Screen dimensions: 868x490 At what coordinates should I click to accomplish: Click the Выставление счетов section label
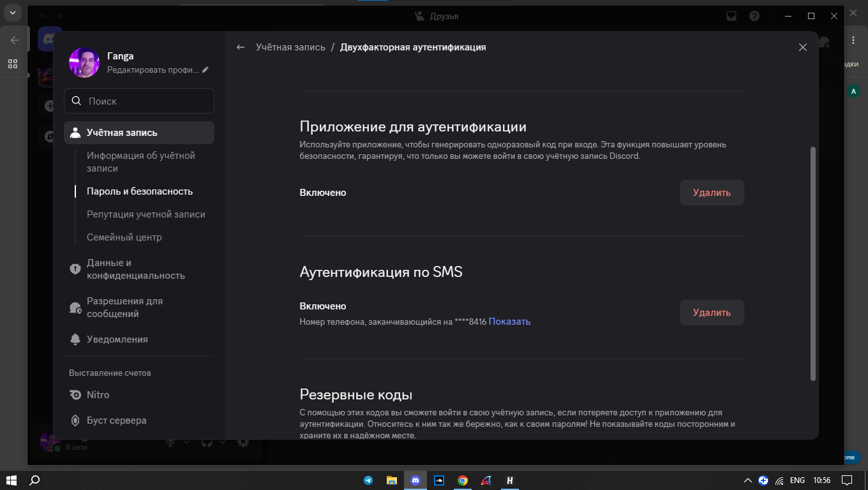pyautogui.click(x=110, y=373)
